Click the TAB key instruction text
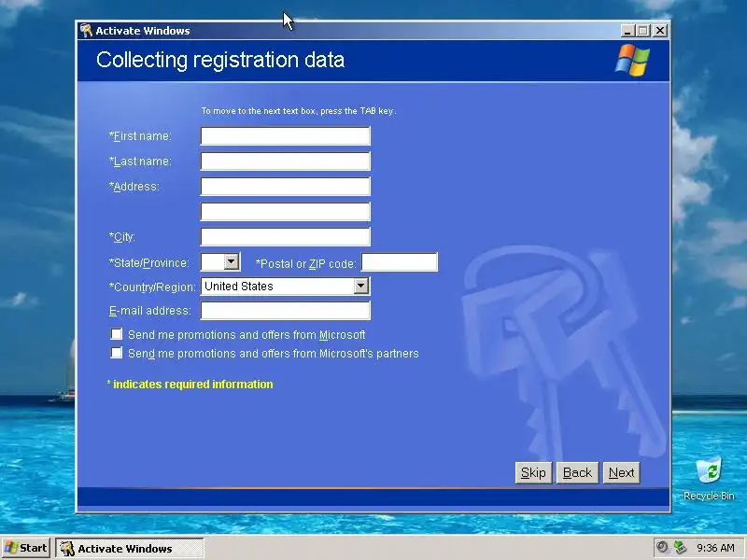Screen dimensions: 747x560 click(x=299, y=111)
